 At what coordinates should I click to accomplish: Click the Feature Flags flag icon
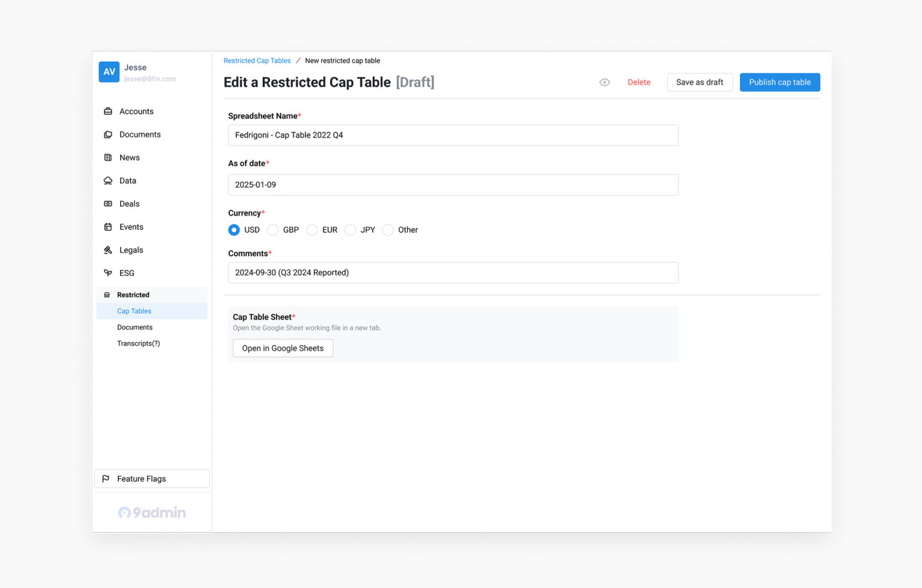[106, 479]
